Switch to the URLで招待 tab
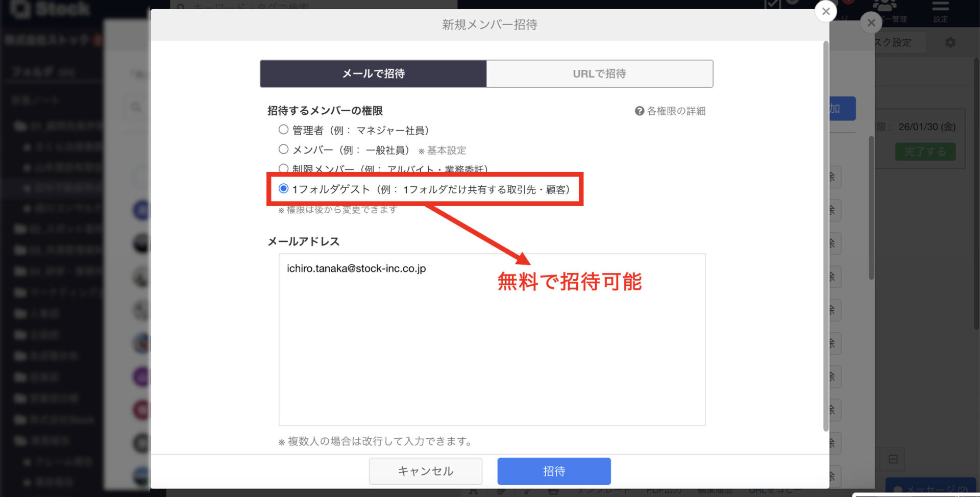The image size is (980, 497). (x=599, y=73)
